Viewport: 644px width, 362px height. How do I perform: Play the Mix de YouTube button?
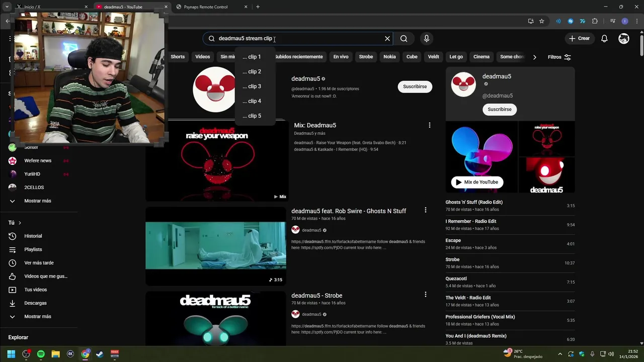coord(477,182)
